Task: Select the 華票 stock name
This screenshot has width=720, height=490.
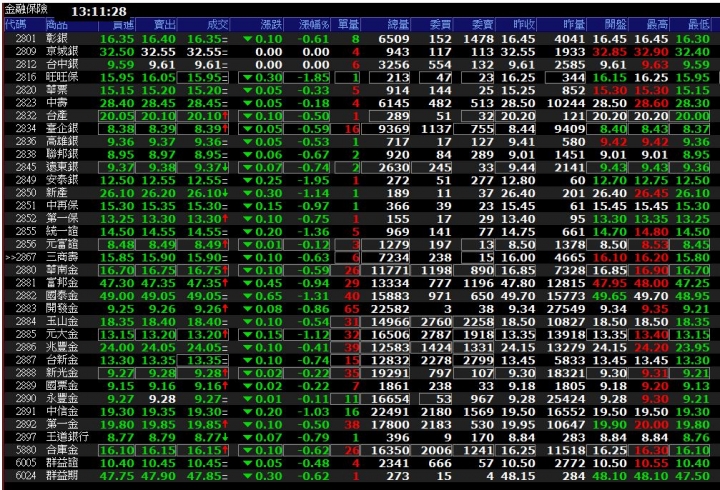Action: click(56, 90)
